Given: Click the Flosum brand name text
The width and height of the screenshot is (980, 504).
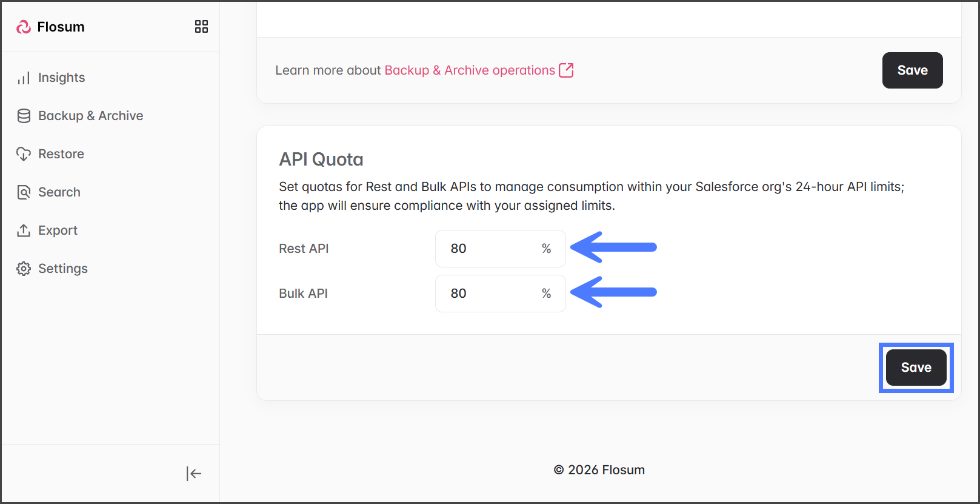Looking at the screenshot, I should 61,27.
